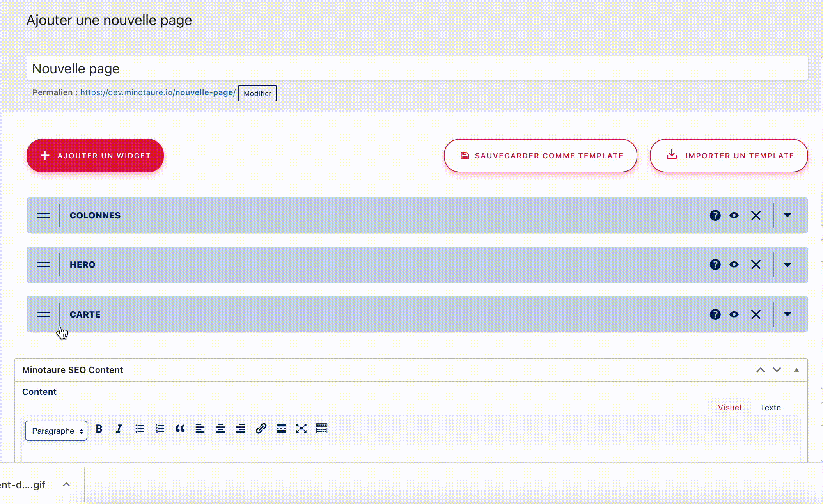The width and height of the screenshot is (823, 504).
Task: Insert a blockquote in editor
Action: (x=180, y=429)
